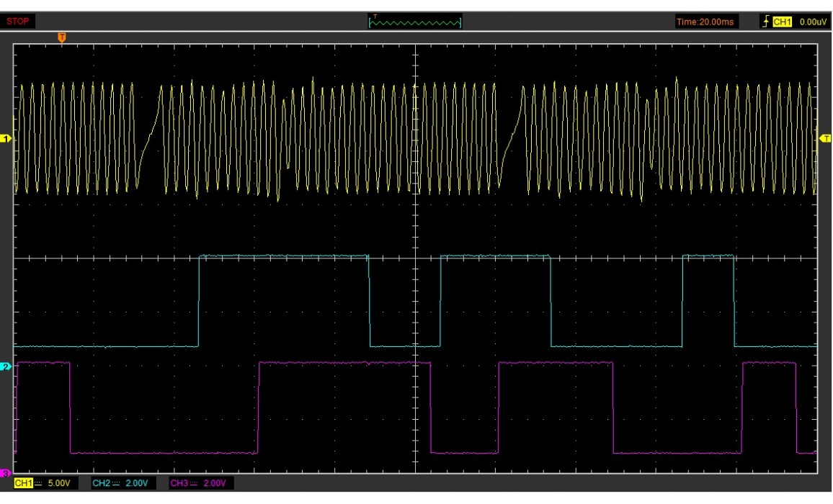Click the 0.00uV trigger level readout
Screen dimensions: 833x504
pyautogui.click(x=813, y=22)
